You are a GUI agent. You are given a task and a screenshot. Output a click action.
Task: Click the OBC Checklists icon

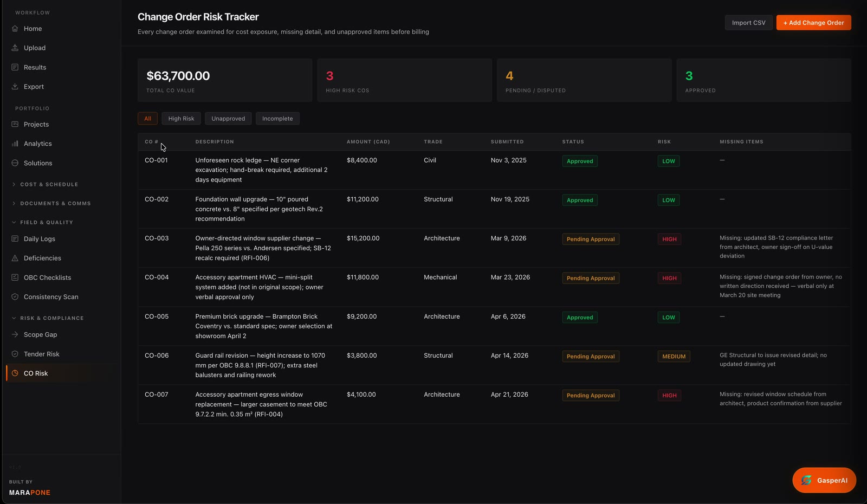coord(15,277)
